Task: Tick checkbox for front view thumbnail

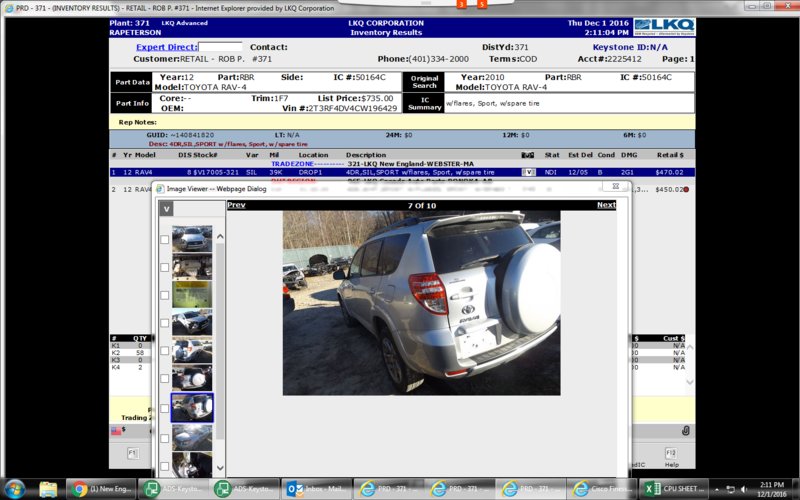Action: coord(164,239)
